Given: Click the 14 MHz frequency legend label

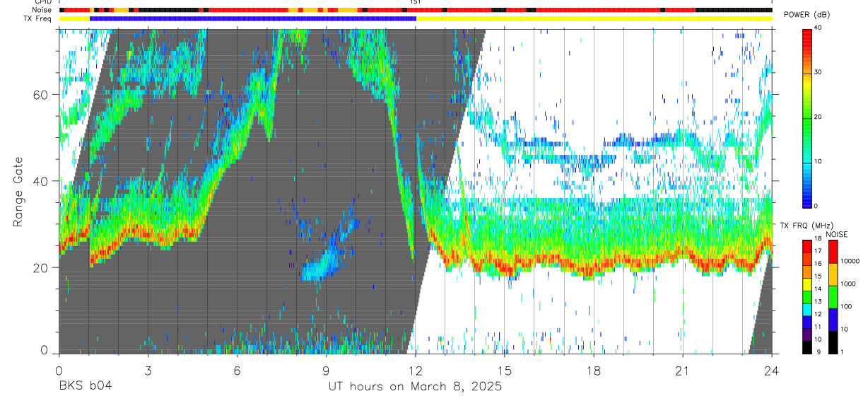Looking at the screenshot, I should click(x=819, y=289).
